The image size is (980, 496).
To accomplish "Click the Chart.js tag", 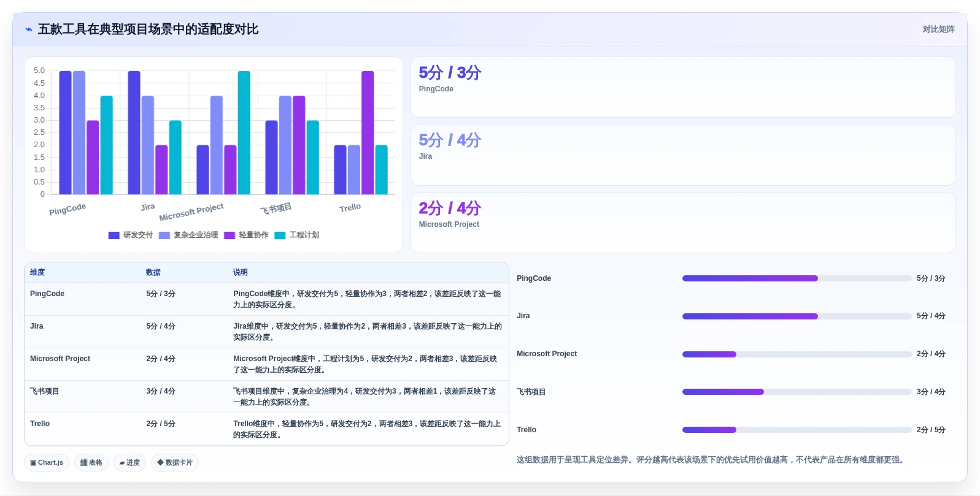I will (47, 463).
